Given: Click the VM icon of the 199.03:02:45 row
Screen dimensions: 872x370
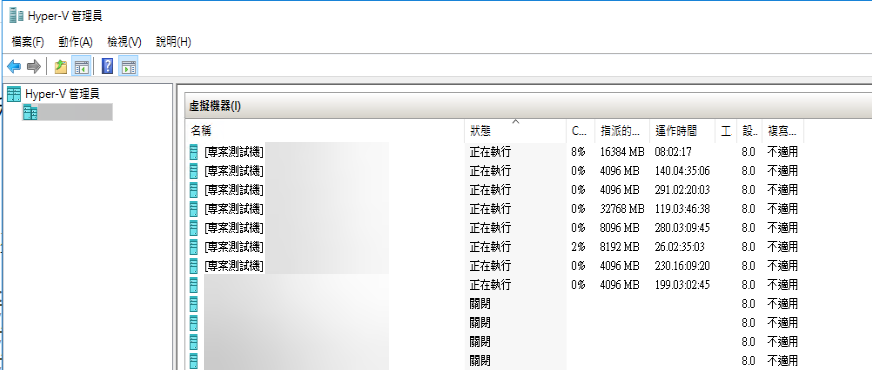Looking at the screenshot, I should [194, 284].
